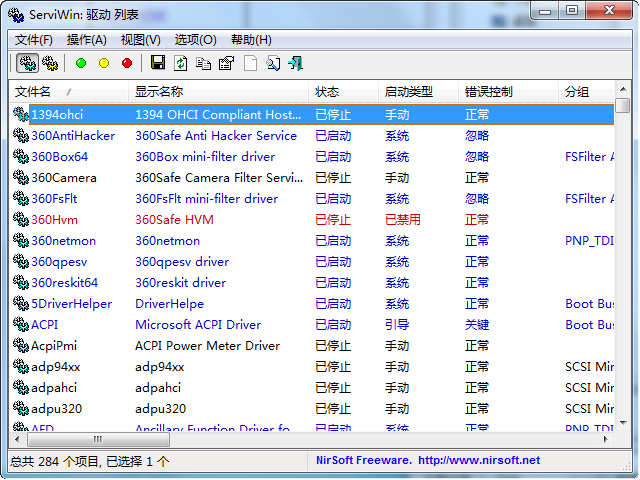Click 引导 startup type in ACPI row
This screenshot has height=480, width=640.
tap(397, 324)
